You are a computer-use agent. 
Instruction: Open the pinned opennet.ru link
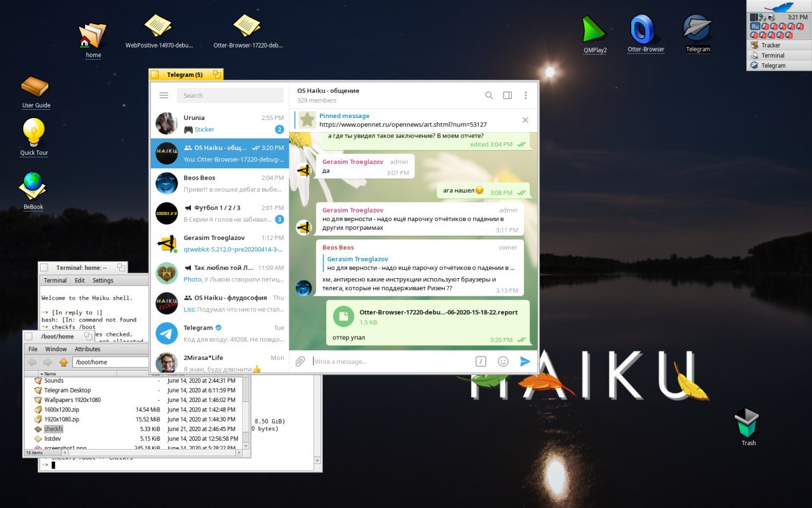point(403,124)
